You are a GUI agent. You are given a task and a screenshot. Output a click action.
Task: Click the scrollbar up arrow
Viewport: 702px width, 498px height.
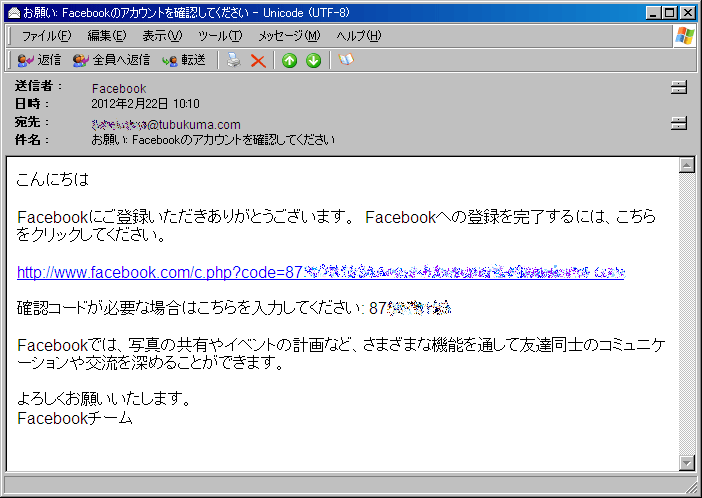click(687, 165)
